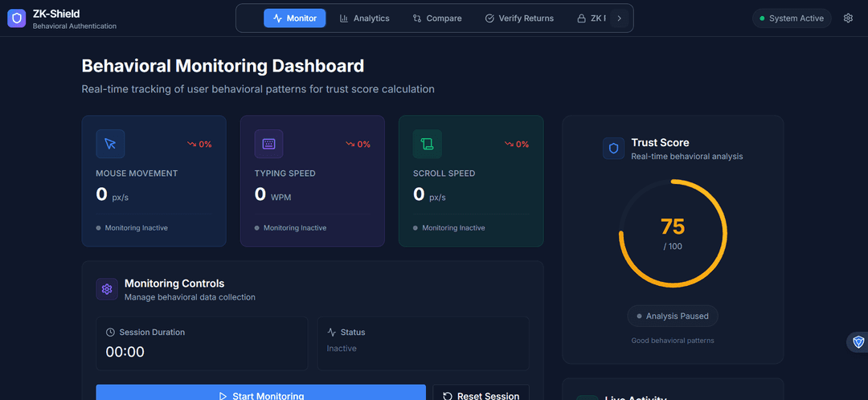Click the Mouse Movement trend-down arrow icon
The image size is (868, 400).
[192, 144]
